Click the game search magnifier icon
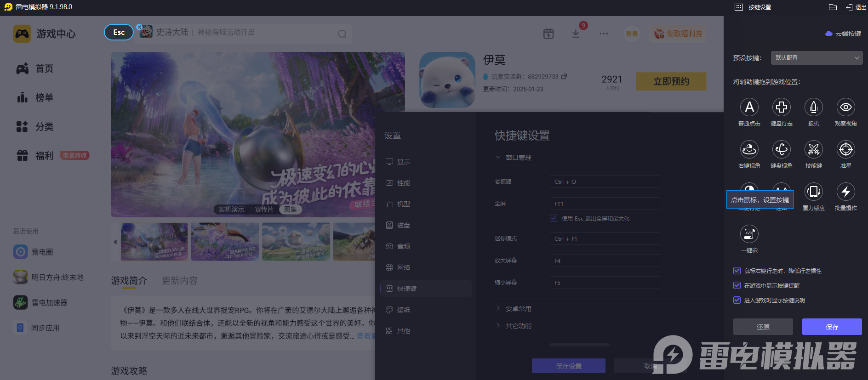This screenshot has height=380, width=868. tap(342, 34)
